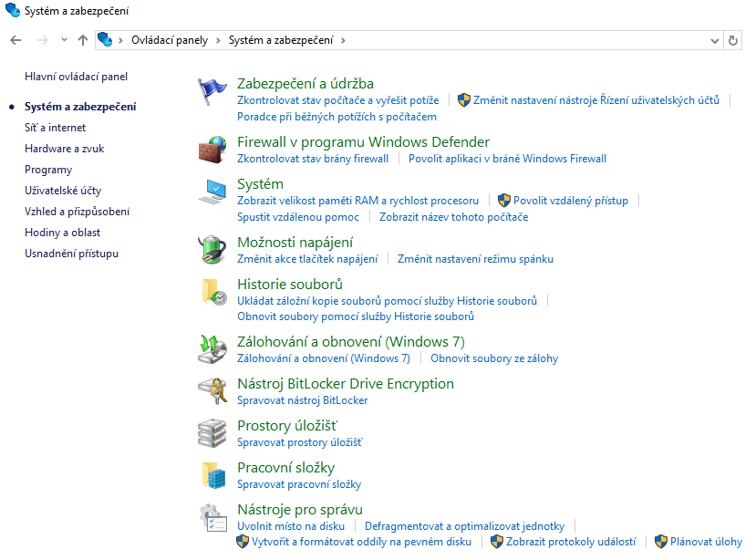Click Spustit vzdálenou pomoc
Image resolution: width=745 pixels, height=560 pixels.
click(x=298, y=217)
